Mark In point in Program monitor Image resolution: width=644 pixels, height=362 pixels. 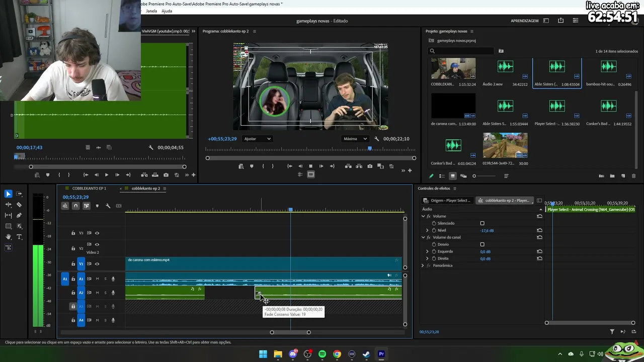tap(263, 166)
